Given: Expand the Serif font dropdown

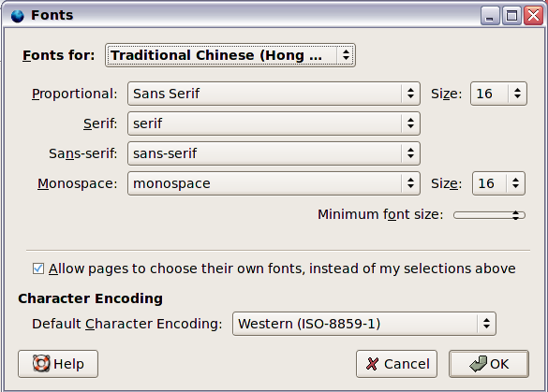Looking at the screenshot, I should pyautogui.click(x=274, y=123).
